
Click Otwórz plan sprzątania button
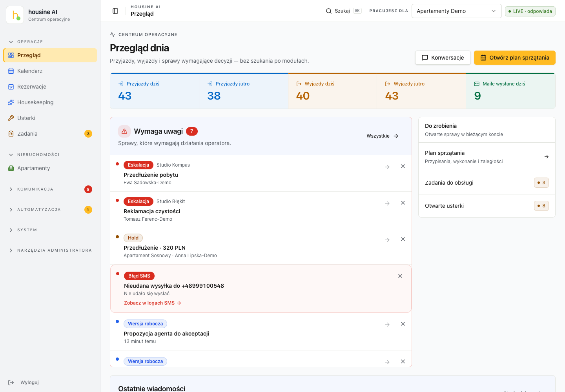click(514, 58)
